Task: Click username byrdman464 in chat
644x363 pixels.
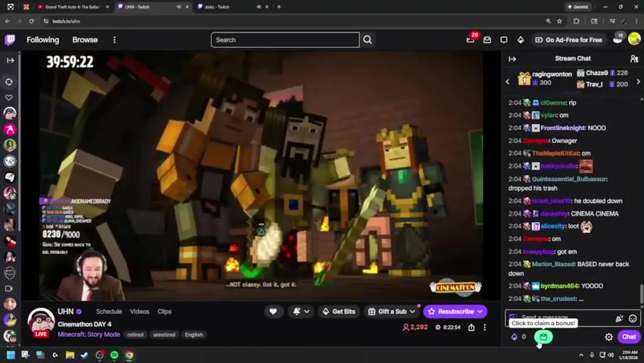Action: [559, 286]
